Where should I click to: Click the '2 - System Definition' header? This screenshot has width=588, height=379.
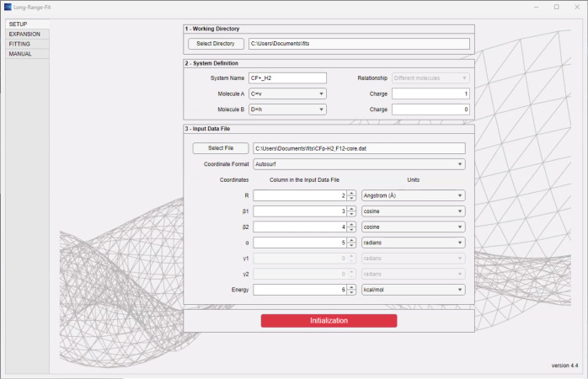(x=211, y=63)
